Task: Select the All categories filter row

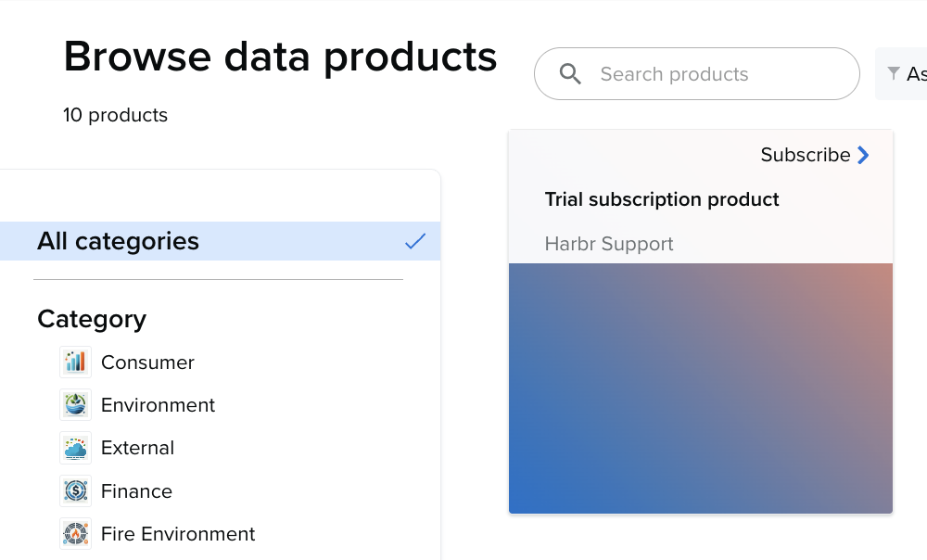Action: click(220, 241)
